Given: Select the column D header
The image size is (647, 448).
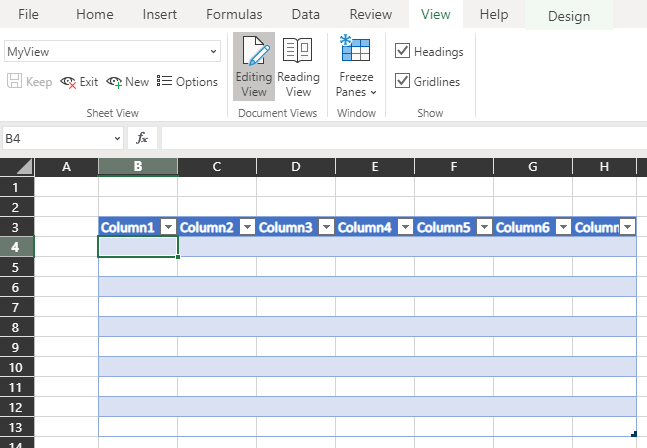Looking at the screenshot, I should click(x=296, y=167).
